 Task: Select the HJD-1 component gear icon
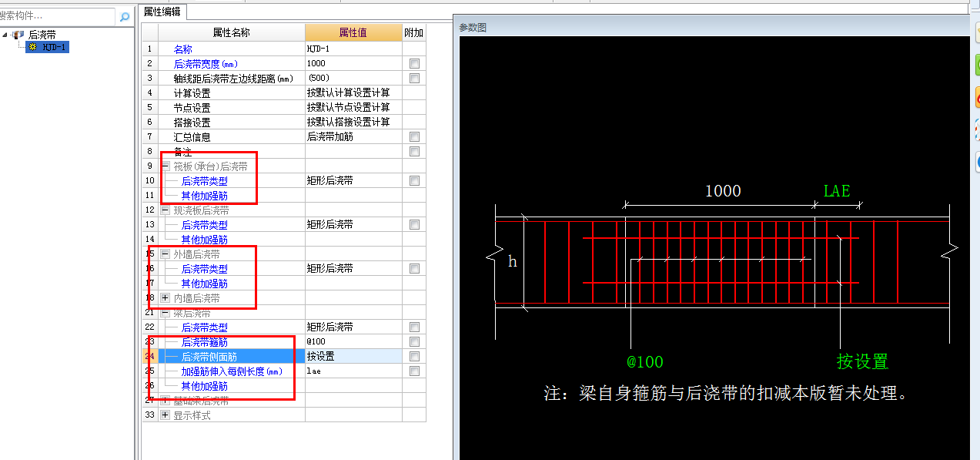[32, 47]
